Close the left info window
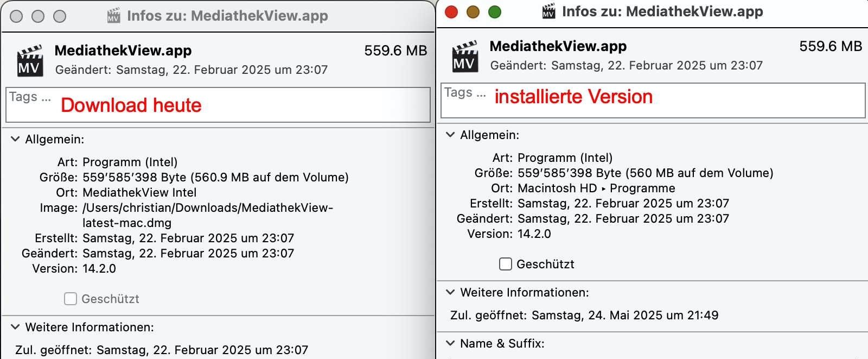This screenshot has height=359, width=868. coord(16,16)
